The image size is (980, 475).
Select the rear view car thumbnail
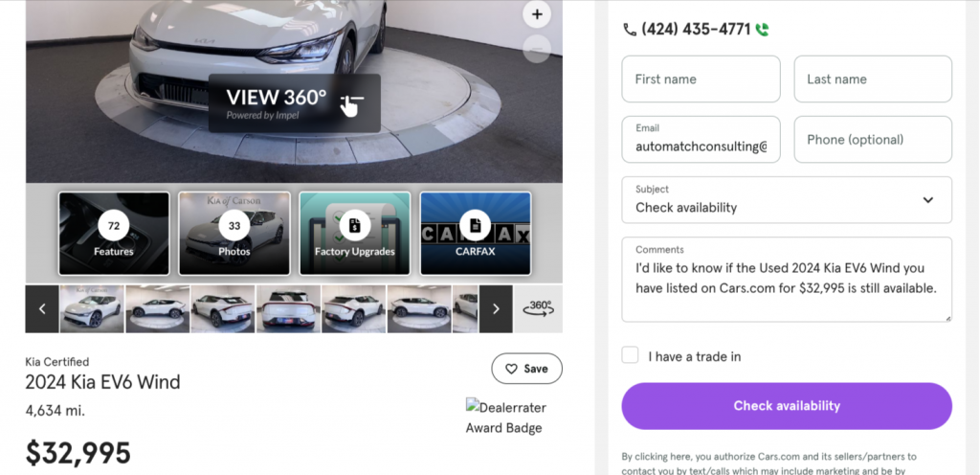pos(288,308)
